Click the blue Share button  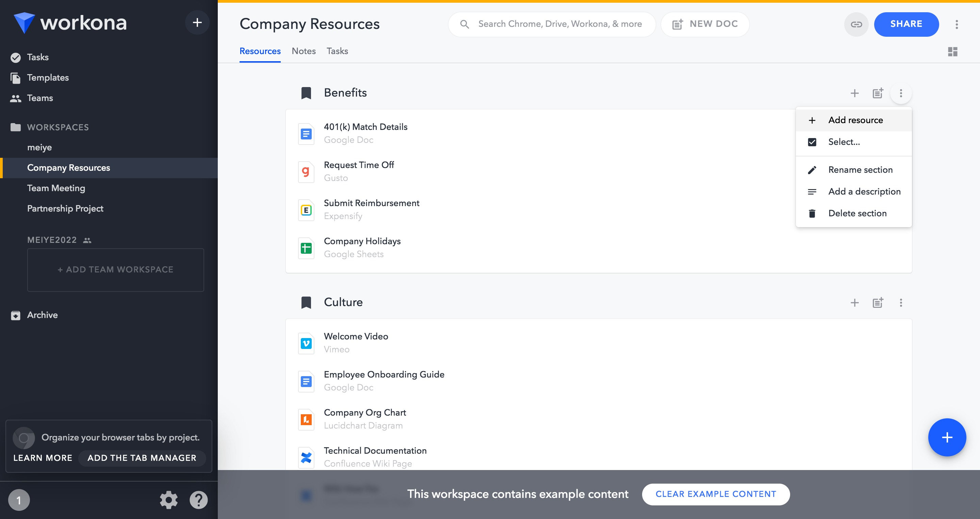pos(906,24)
